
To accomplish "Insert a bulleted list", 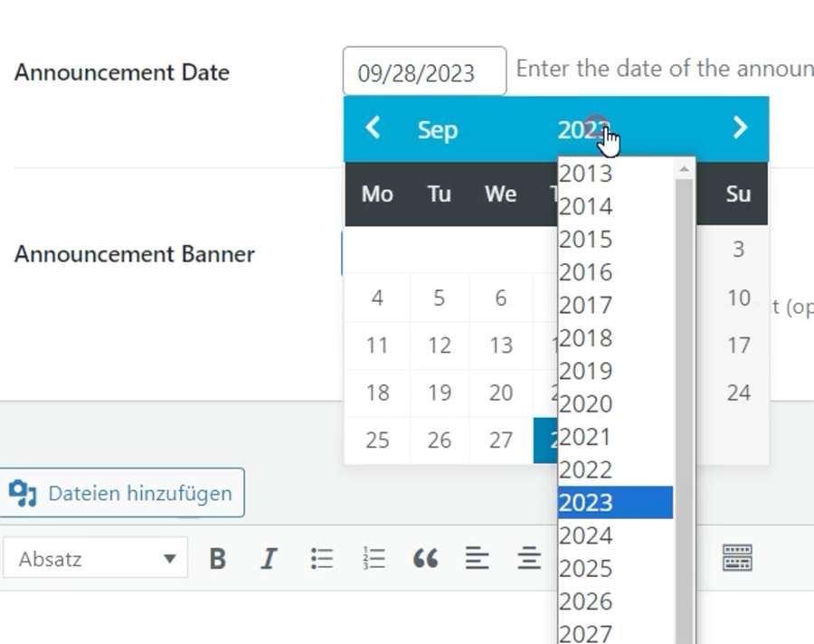I will pyautogui.click(x=321, y=559).
